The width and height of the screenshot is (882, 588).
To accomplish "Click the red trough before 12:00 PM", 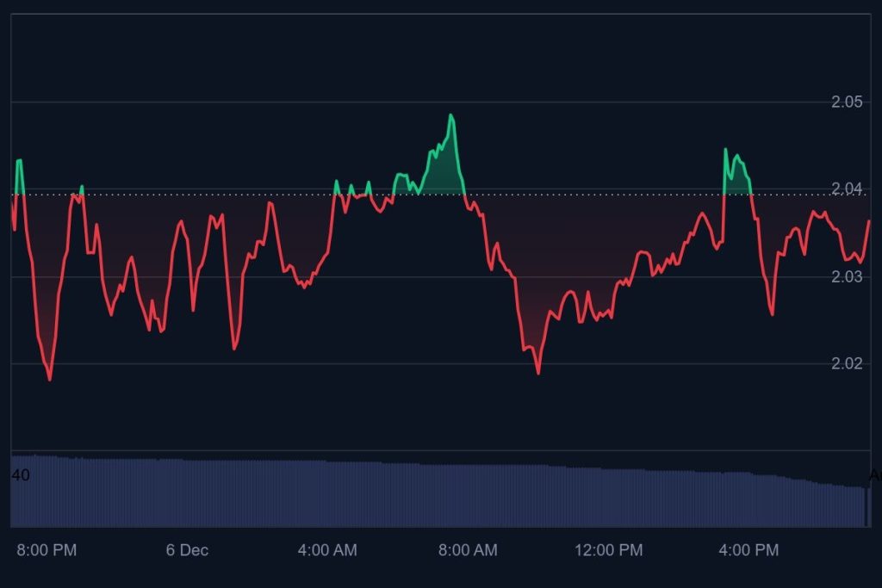I will pos(538,372).
